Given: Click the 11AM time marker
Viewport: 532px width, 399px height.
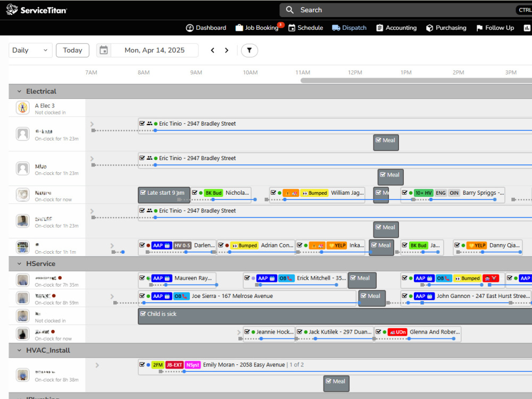Looking at the screenshot, I should [303, 72].
